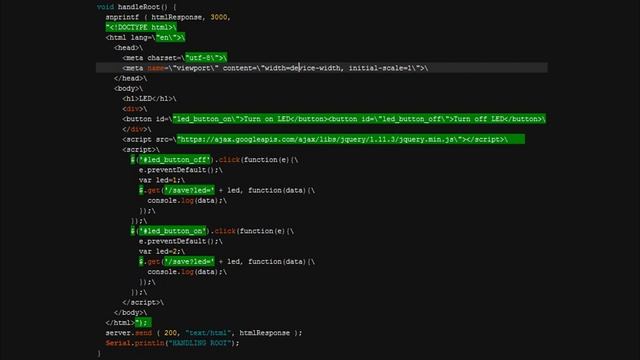The width and height of the screenshot is (640, 360).
Task: Click the 'var led=2;' line
Action: click(162, 251)
